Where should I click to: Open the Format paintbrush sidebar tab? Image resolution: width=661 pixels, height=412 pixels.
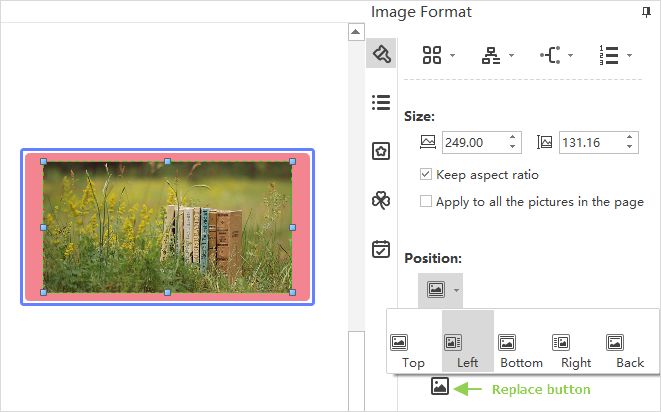381,53
